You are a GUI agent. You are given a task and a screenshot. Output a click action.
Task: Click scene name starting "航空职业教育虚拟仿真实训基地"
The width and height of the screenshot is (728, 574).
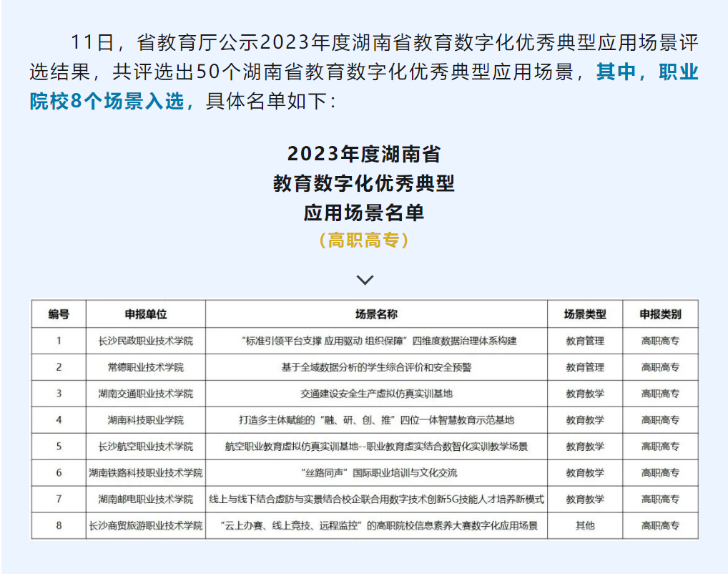(x=377, y=447)
